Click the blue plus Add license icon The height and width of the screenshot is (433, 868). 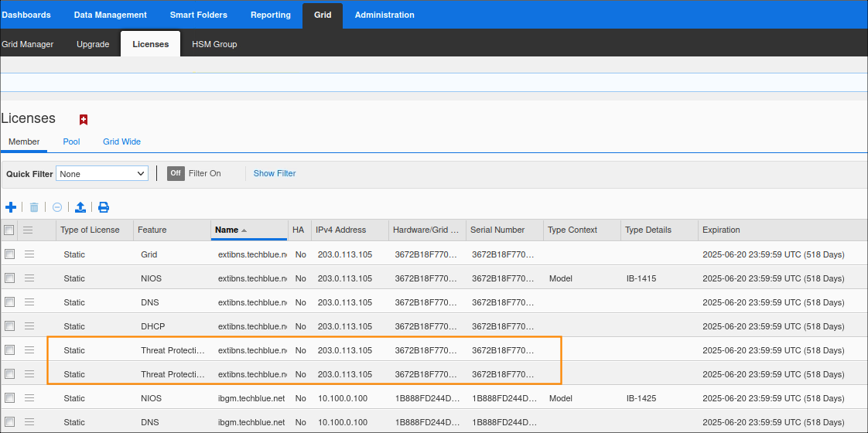tap(11, 207)
